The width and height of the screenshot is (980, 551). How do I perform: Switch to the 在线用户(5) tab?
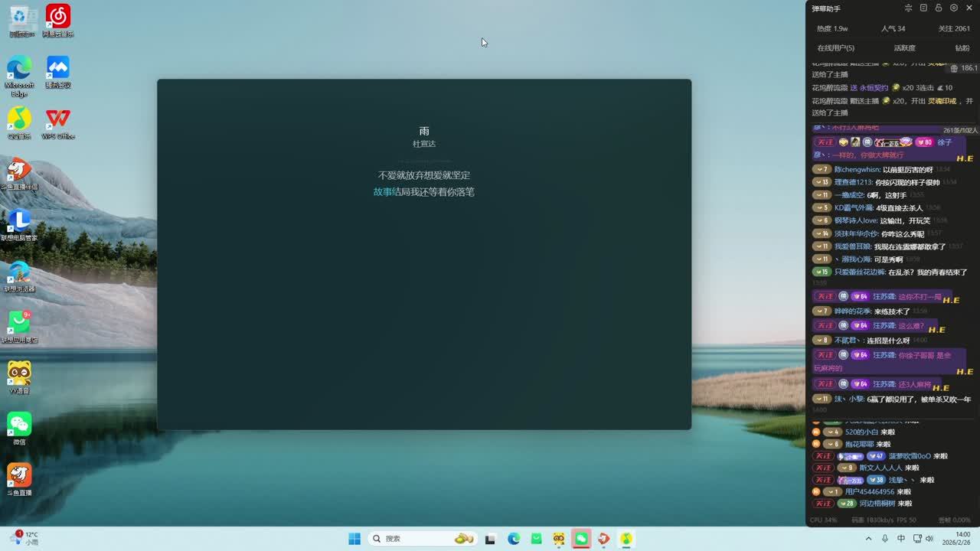click(835, 48)
